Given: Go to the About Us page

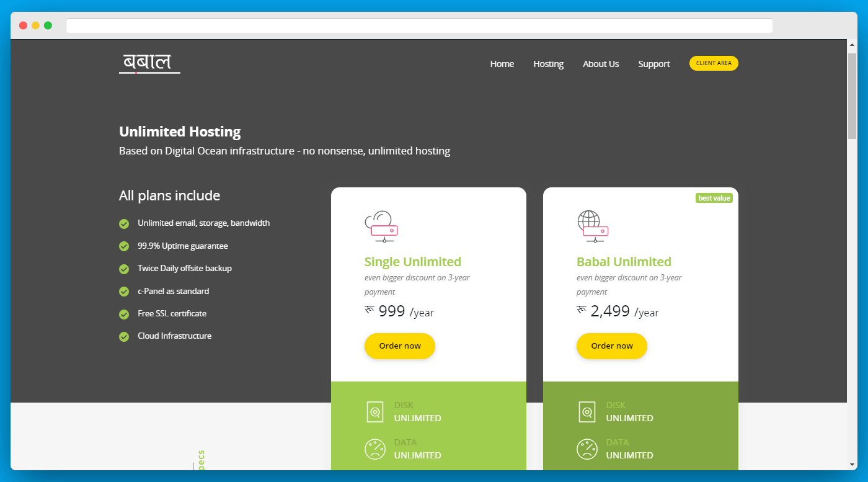Looking at the screenshot, I should (600, 64).
